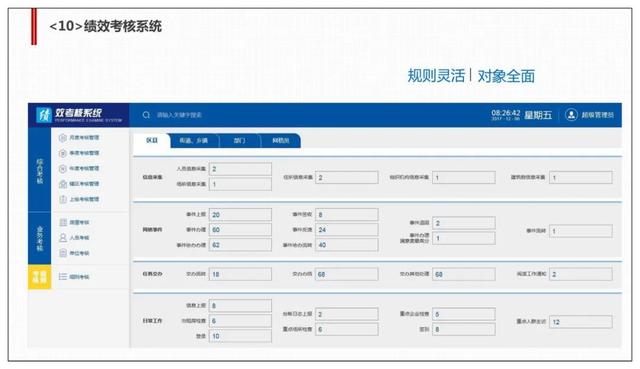Click the performance system logo icon
640x369 pixels.
coord(44,115)
